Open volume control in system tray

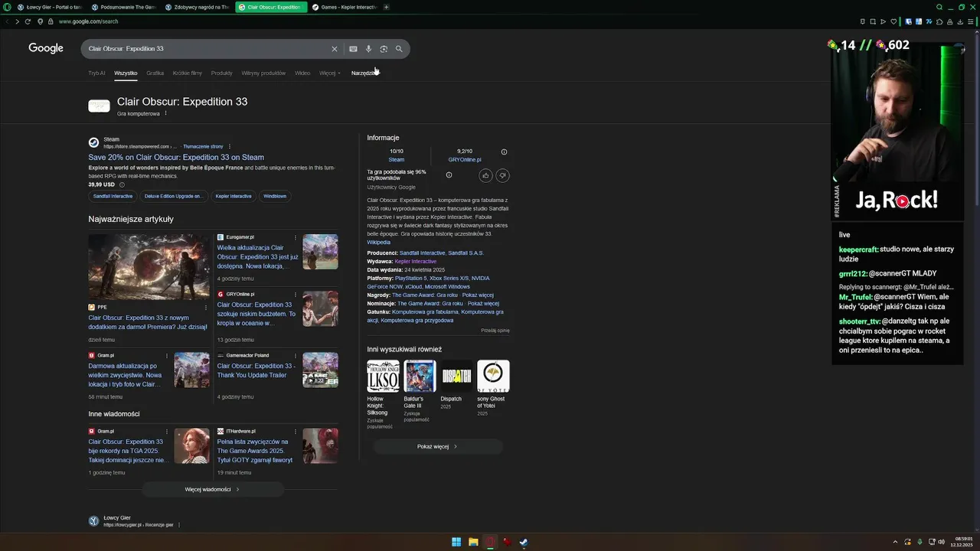coord(941,542)
